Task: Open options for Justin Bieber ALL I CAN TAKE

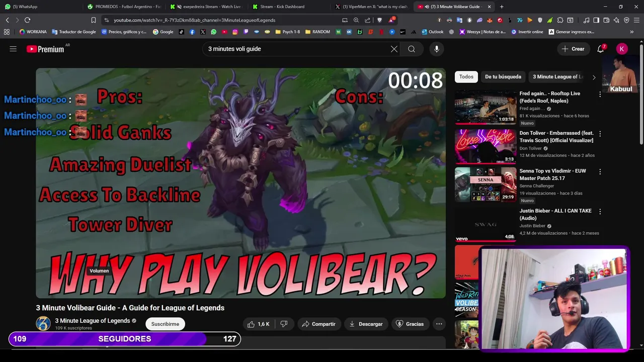Action: coord(600,211)
